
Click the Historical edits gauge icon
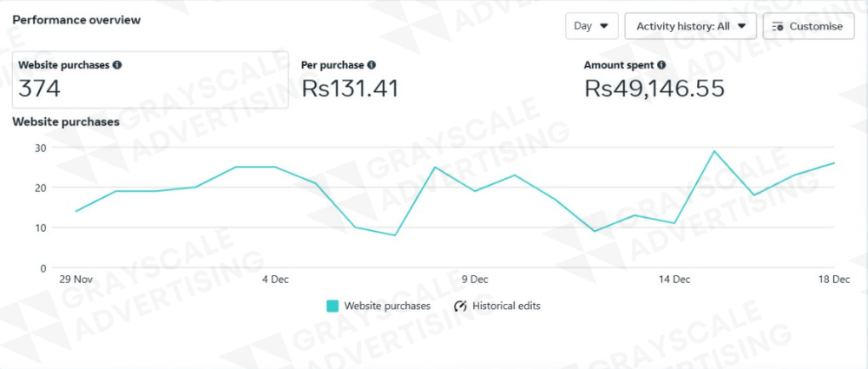(461, 306)
